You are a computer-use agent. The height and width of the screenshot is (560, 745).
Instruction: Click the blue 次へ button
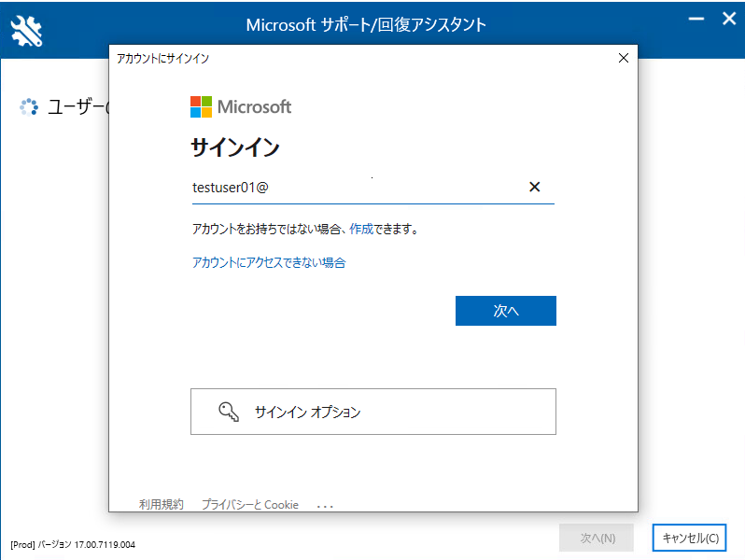coord(506,311)
